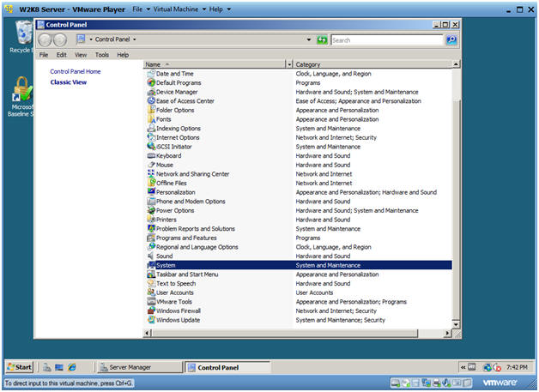Open the Internet Options icon
Viewport: 539px width, 392px height.
(x=151, y=137)
